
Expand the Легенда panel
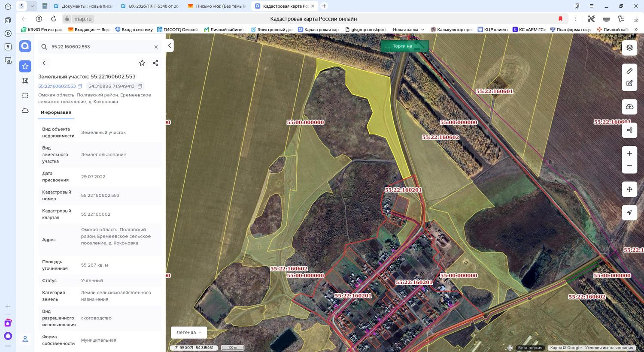[189, 332]
